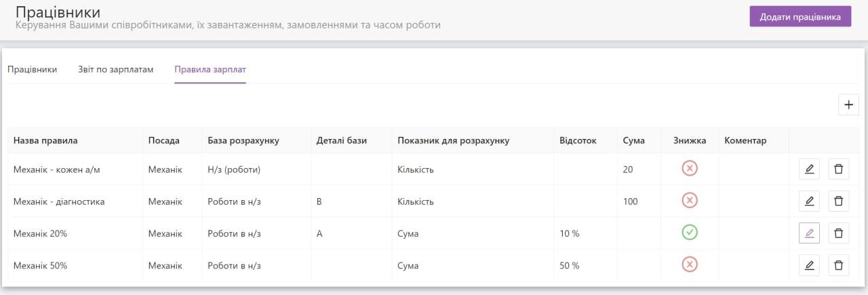Switch to the "Працівники" tab
868x295 pixels.
click(32, 69)
